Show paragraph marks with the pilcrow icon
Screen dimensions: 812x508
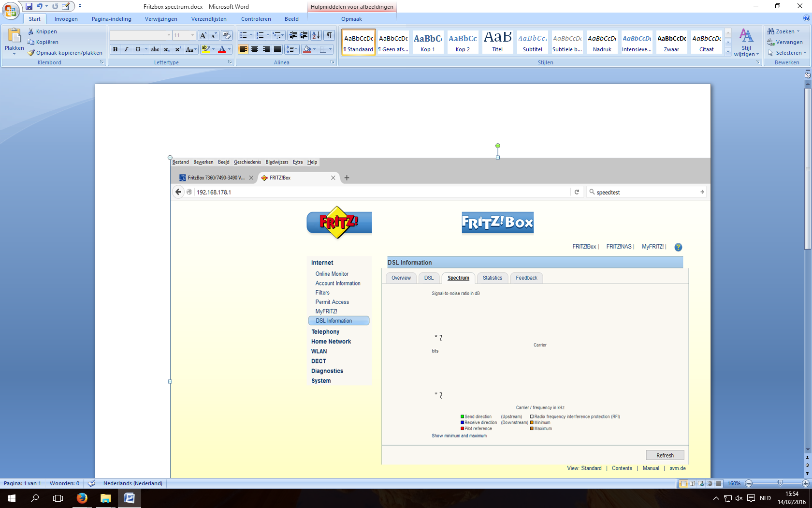click(329, 35)
